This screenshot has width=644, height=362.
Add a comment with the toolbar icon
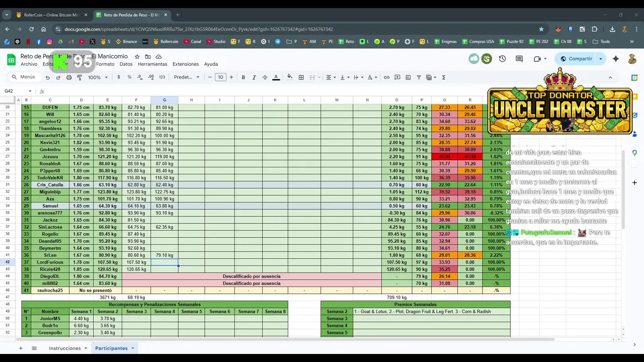click(397, 77)
